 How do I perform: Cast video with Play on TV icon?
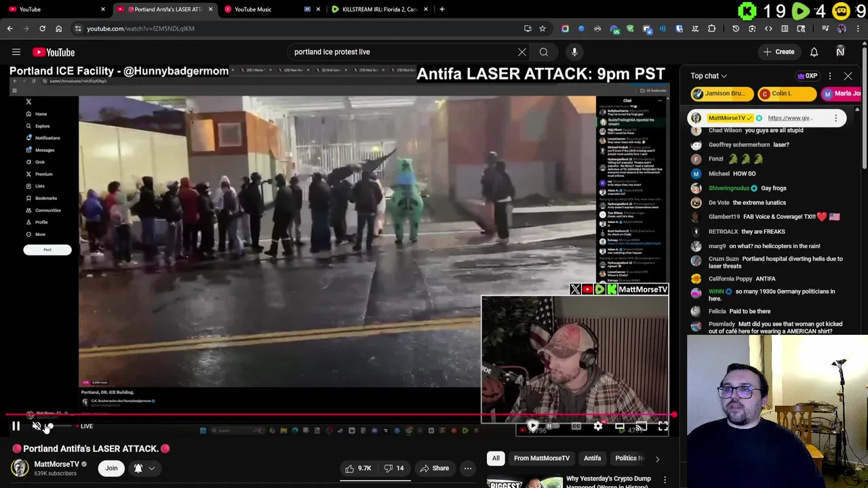tap(641, 426)
